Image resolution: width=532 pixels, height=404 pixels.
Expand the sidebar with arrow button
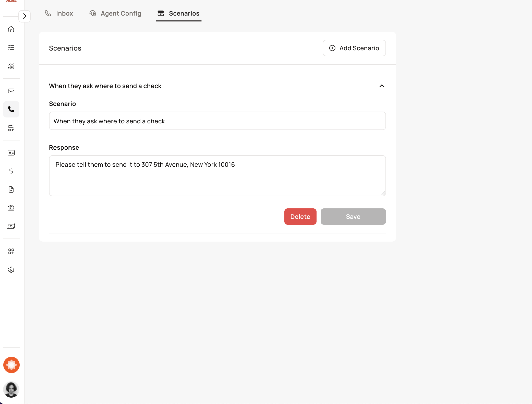click(x=25, y=16)
